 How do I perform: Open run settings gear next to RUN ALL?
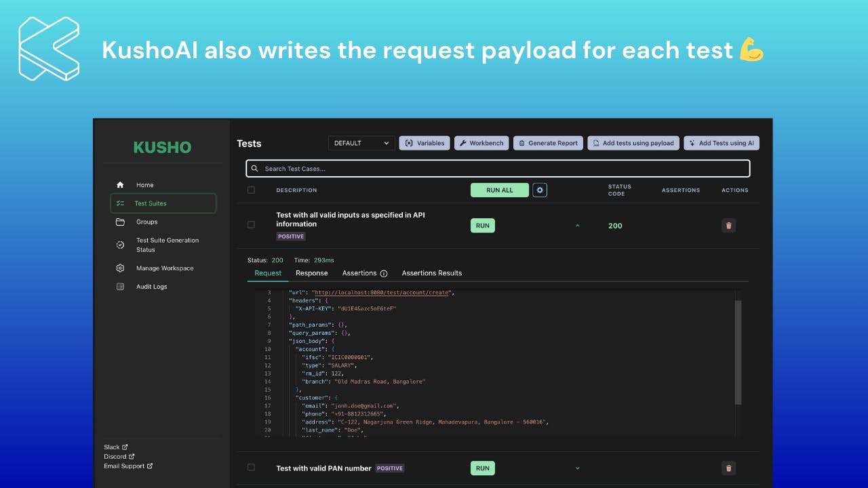point(540,190)
